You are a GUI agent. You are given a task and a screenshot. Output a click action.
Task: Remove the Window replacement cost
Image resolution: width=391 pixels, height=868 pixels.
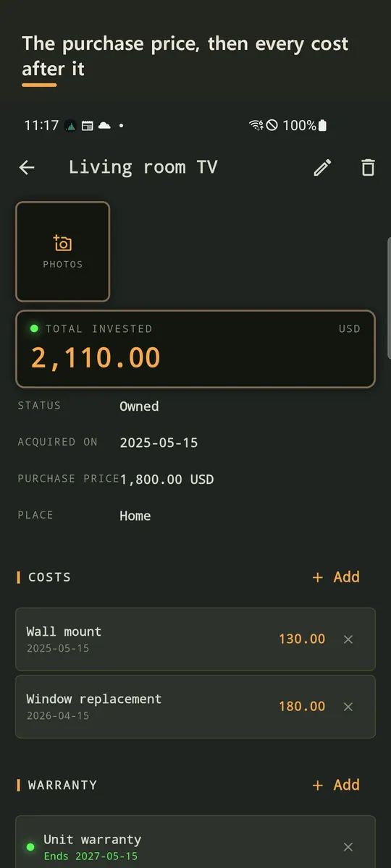click(348, 707)
